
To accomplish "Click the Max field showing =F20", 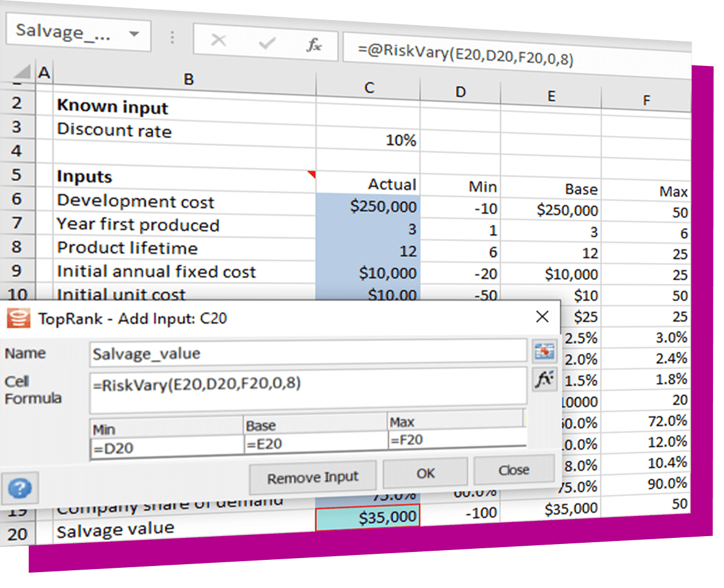I will coord(456,439).
